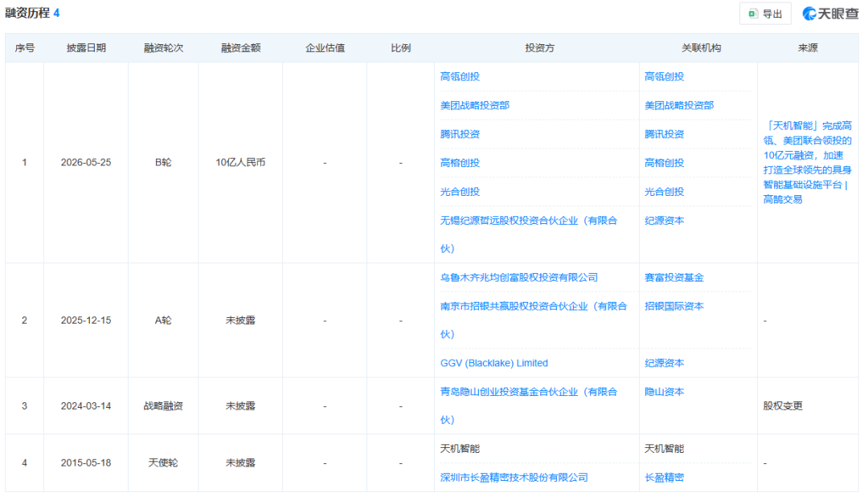The image size is (868, 497).
Task: Open 美团战略投资部 link in 关联机构 column
Action: [x=678, y=106]
